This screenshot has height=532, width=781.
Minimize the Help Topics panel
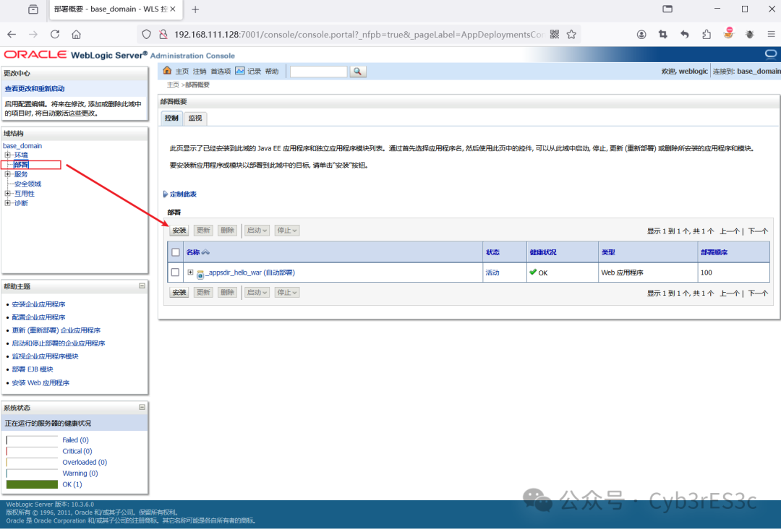pos(142,286)
